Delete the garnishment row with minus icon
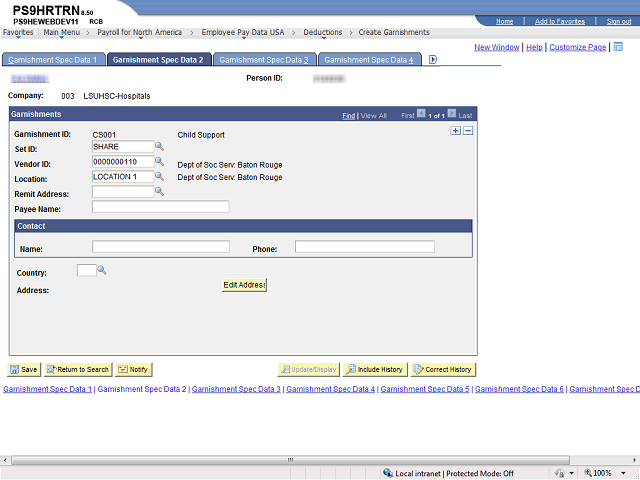The height and width of the screenshot is (480, 640). [x=468, y=131]
